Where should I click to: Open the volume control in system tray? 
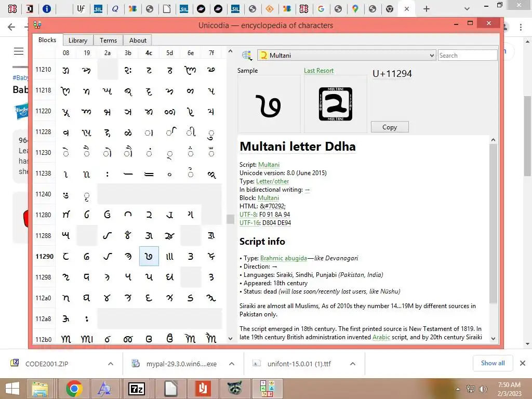(483, 389)
